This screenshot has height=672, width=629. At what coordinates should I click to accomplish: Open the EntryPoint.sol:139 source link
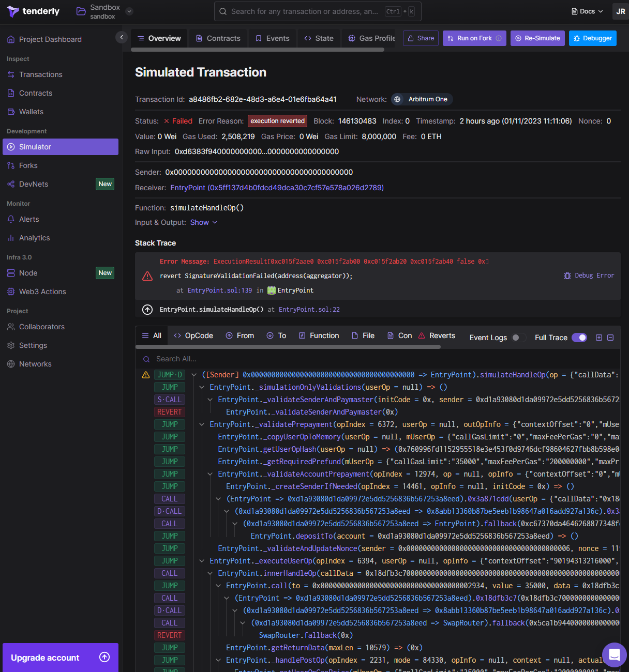220,291
